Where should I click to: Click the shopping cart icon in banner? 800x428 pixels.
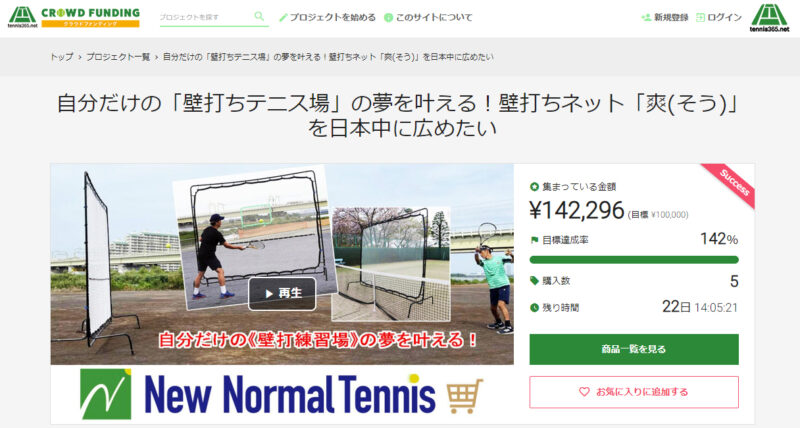click(x=465, y=395)
